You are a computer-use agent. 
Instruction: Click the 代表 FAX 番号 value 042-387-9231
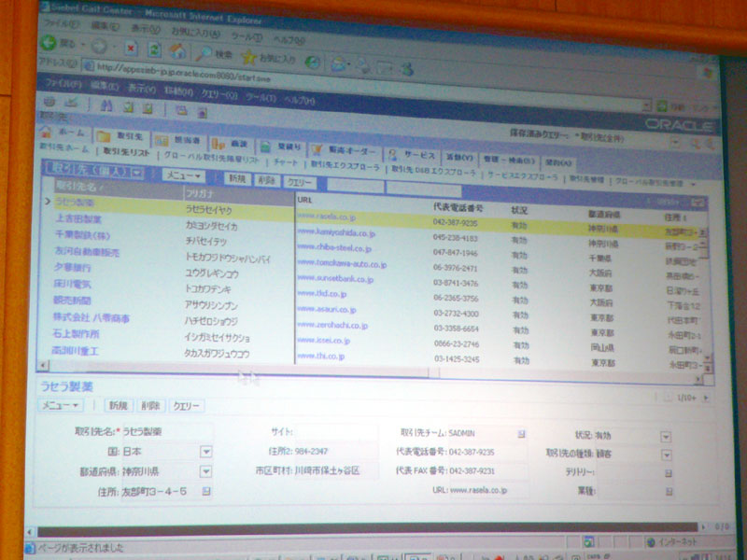(x=472, y=471)
